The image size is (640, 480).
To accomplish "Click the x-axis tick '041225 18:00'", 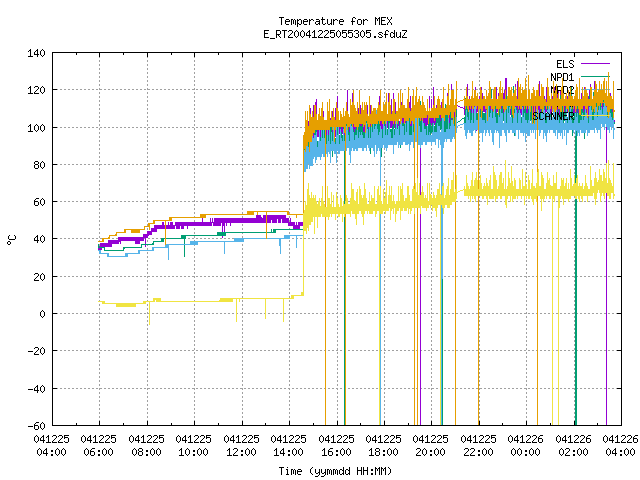I will (383, 446).
